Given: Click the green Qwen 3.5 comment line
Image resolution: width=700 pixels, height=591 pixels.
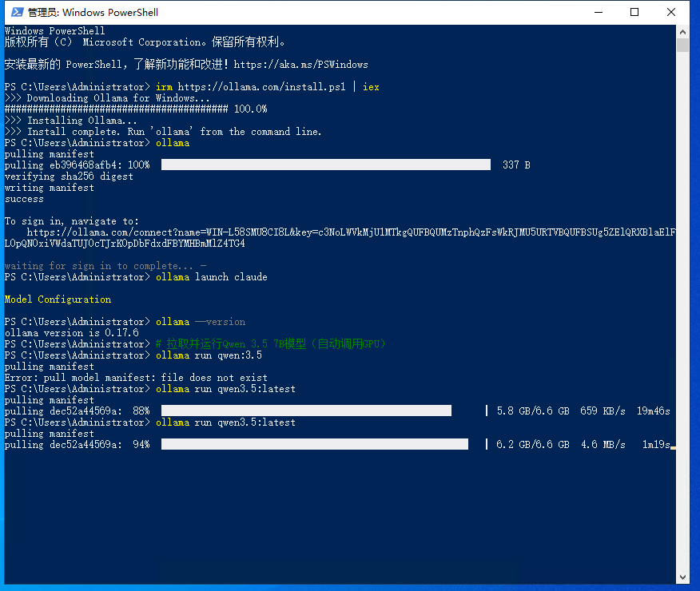Looking at the screenshot, I should pos(272,344).
